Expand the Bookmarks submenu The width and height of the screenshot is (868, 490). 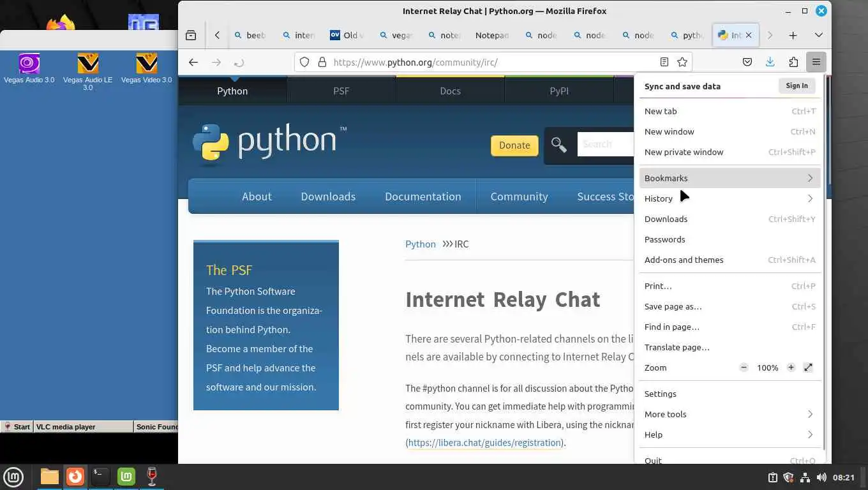[730, 178]
